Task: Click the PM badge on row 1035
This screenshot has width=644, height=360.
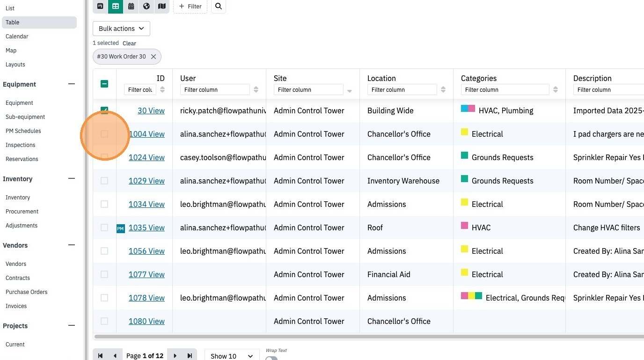Action: (x=121, y=228)
